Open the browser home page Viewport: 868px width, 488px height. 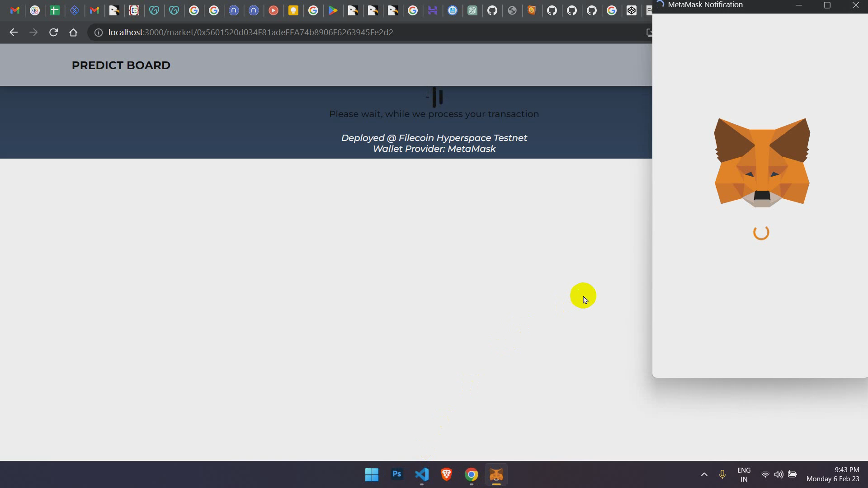point(73,33)
